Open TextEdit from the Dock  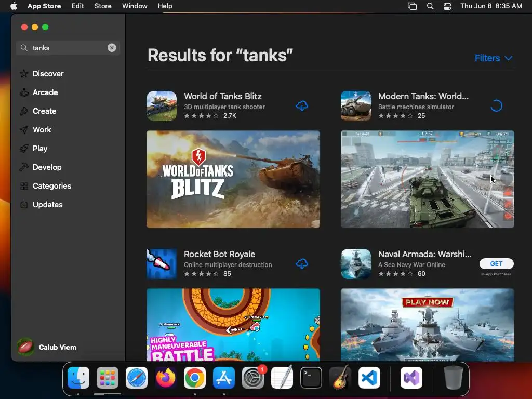click(282, 378)
